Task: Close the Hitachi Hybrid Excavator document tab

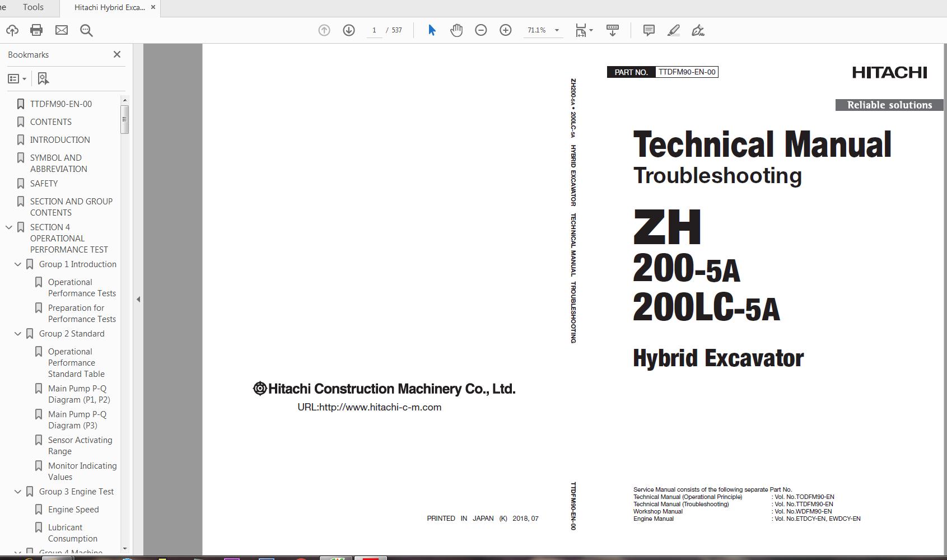Action: pos(153,7)
